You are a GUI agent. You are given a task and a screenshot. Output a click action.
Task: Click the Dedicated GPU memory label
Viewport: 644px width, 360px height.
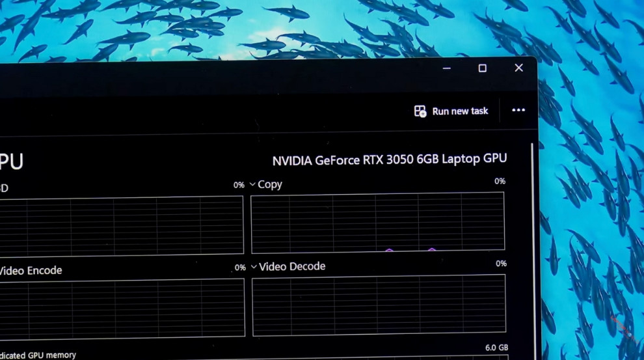tap(38, 355)
